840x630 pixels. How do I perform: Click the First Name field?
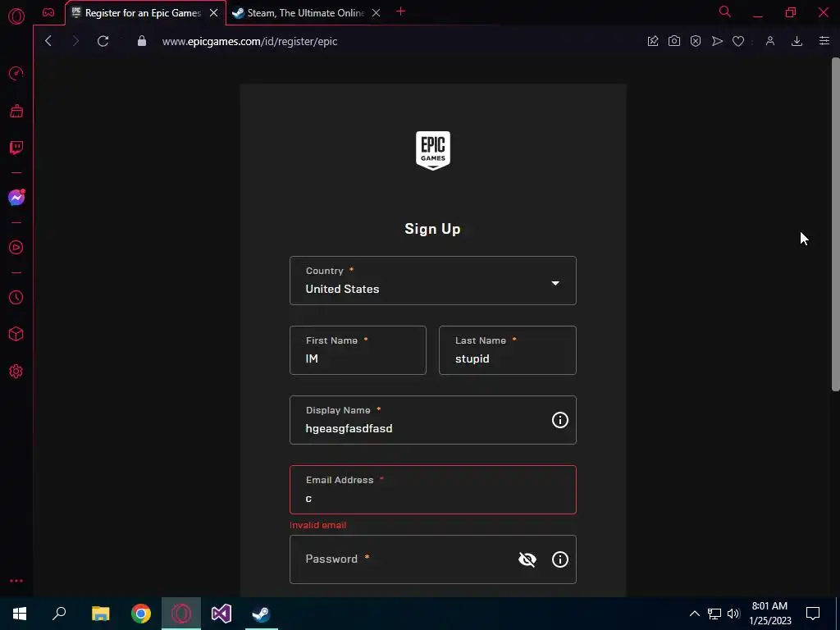pos(358,350)
